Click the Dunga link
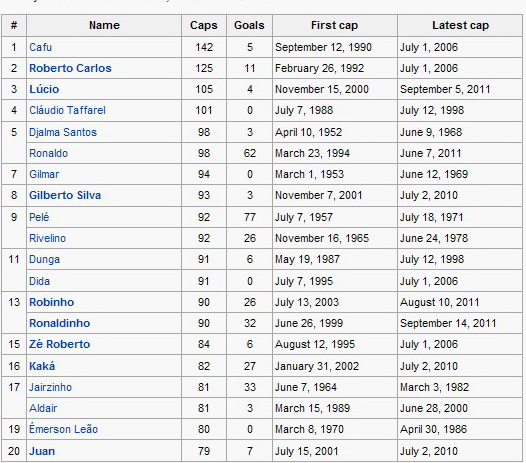 pyautogui.click(x=44, y=259)
